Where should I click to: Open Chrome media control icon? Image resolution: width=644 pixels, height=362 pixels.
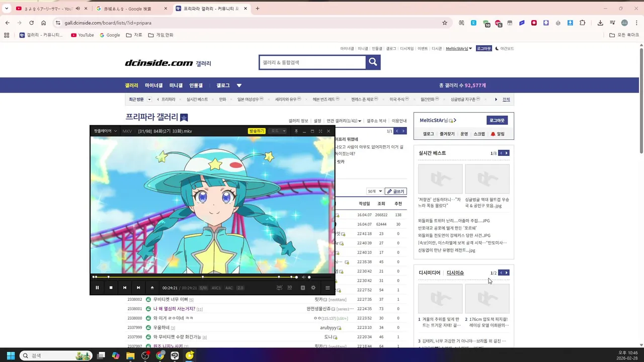[x=612, y=23]
